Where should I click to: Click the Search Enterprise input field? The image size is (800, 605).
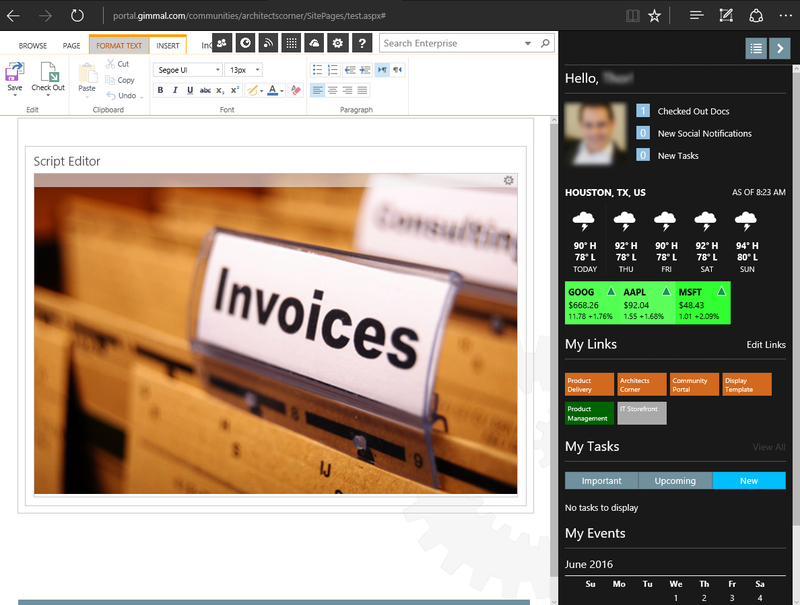[450, 44]
